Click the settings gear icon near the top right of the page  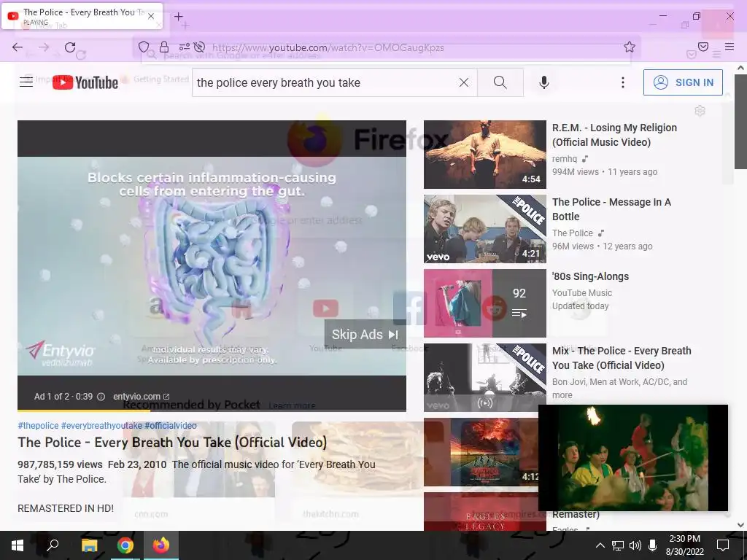[700, 111]
